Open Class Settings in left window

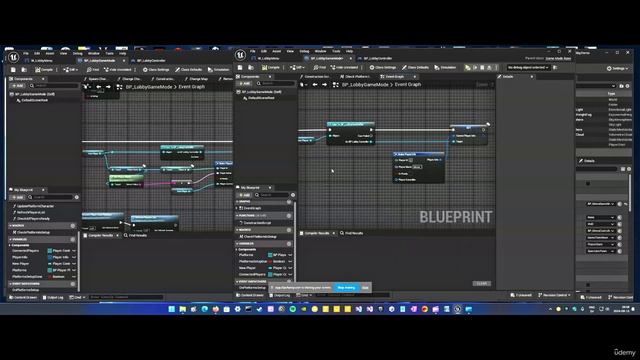pyautogui.click(x=156, y=70)
